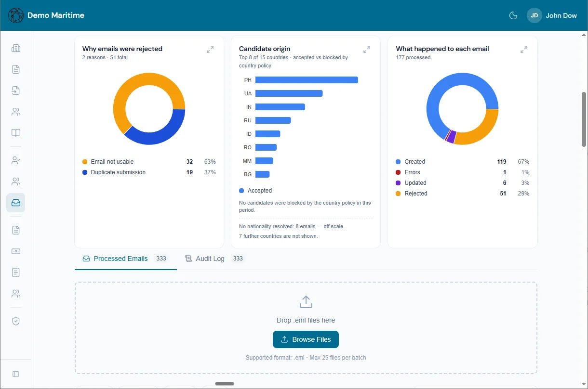Click the 'Errors' legend label
The image size is (588, 389).
coord(412,172)
